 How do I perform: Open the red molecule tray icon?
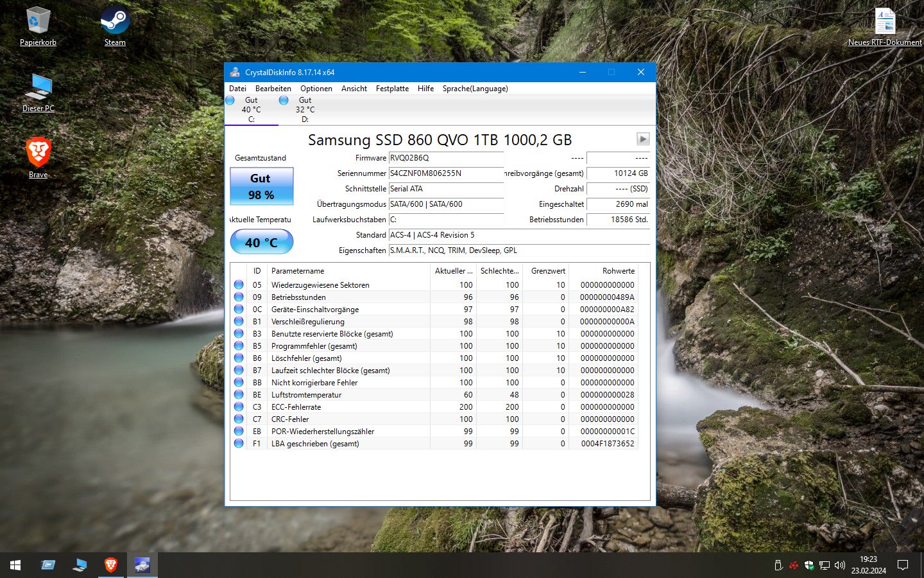pyautogui.click(x=794, y=565)
